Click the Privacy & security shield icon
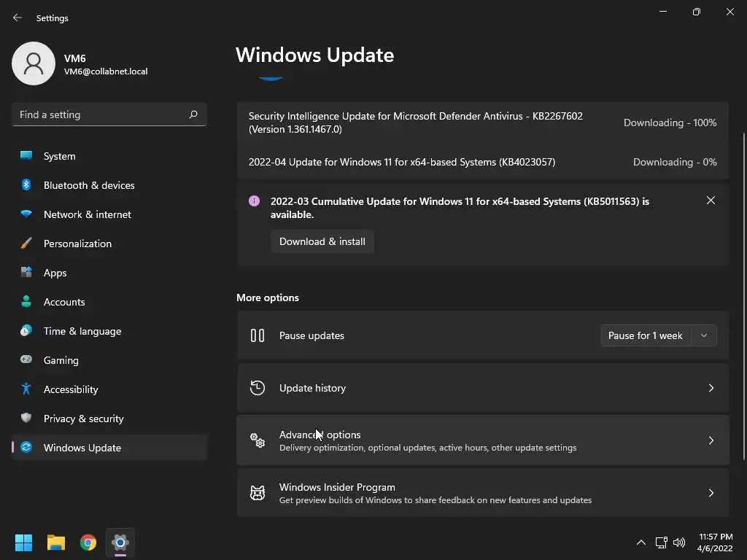 click(x=26, y=418)
